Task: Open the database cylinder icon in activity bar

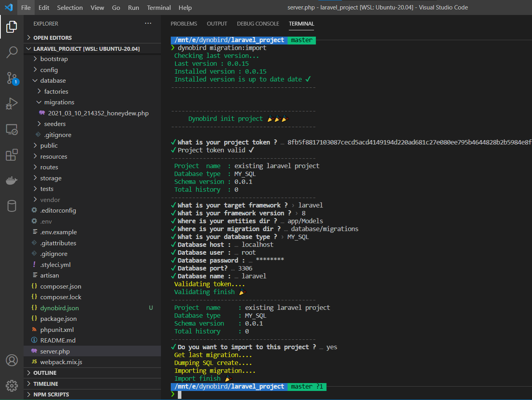Action: [12, 206]
